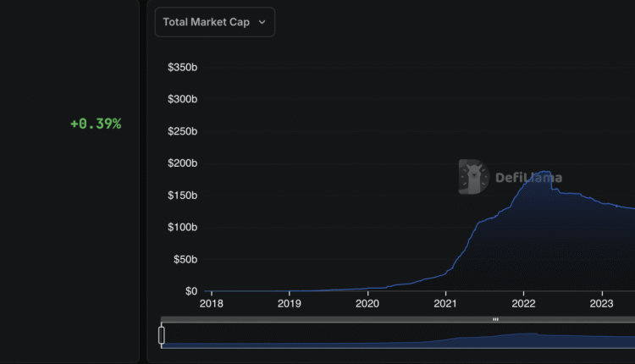The height and width of the screenshot is (364, 635).
Task: Click the chart line's peak near 2022
Action: [x=544, y=172]
